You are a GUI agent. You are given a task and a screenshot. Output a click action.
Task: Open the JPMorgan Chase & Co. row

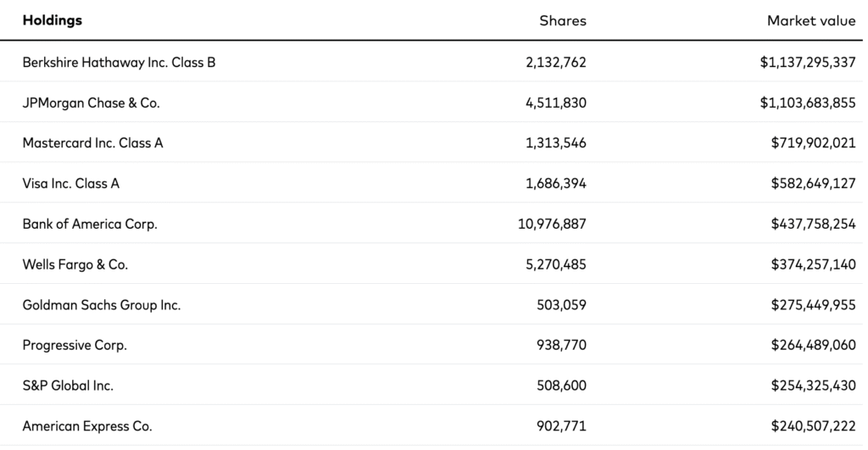coord(91,103)
